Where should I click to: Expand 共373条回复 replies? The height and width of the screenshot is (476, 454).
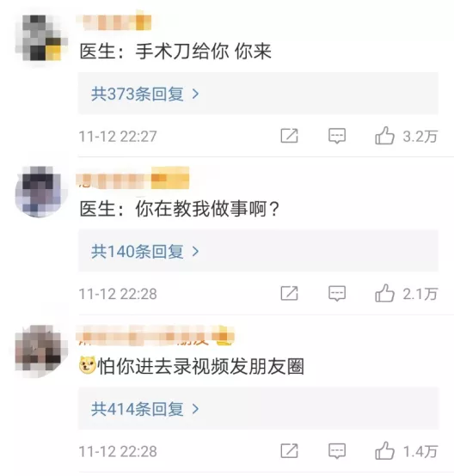click(x=258, y=94)
